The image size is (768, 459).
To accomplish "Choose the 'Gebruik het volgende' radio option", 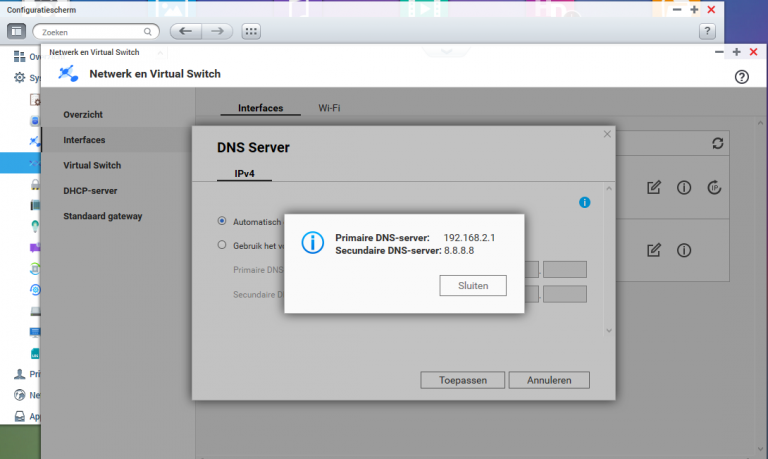I will tap(222, 245).
